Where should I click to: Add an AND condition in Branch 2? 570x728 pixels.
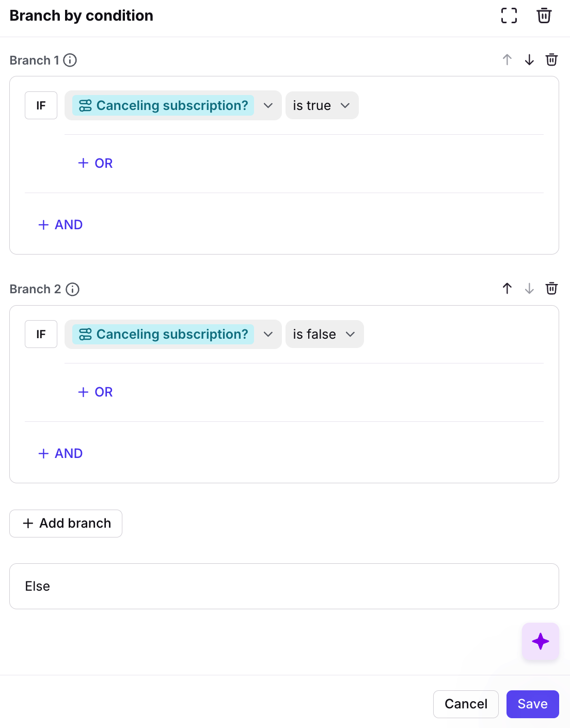point(61,453)
